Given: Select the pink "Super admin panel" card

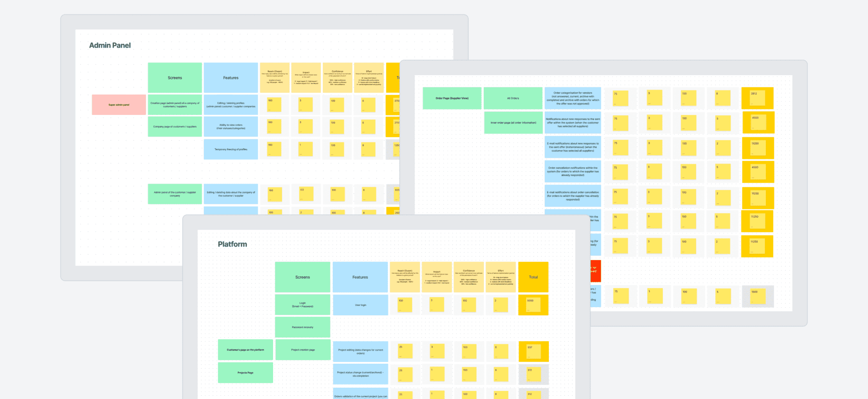Looking at the screenshot, I should point(119,104).
